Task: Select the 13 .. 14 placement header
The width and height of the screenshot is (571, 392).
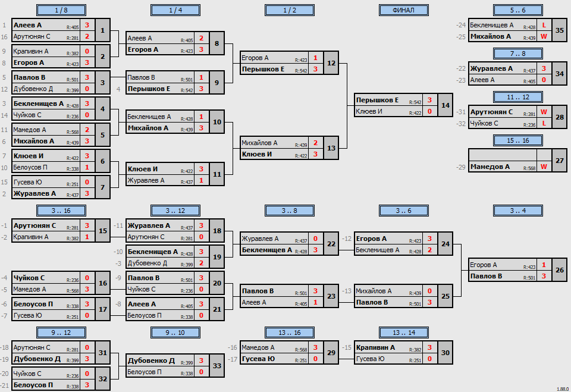Action: click(x=403, y=333)
